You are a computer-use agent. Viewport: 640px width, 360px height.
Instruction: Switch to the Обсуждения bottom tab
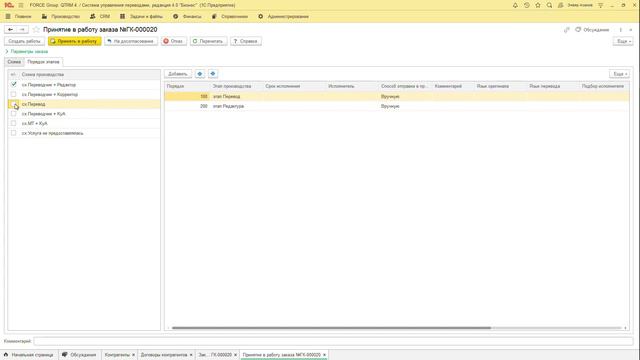click(79, 355)
